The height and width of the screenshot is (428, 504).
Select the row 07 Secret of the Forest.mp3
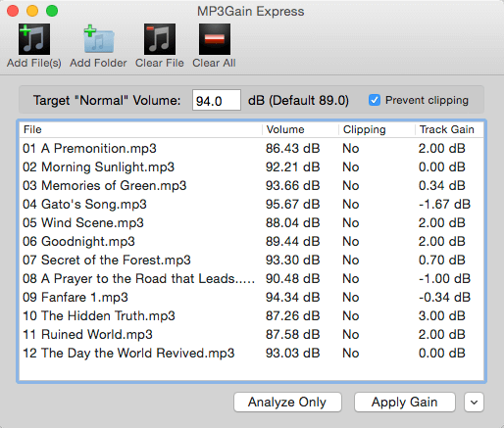tap(251, 261)
